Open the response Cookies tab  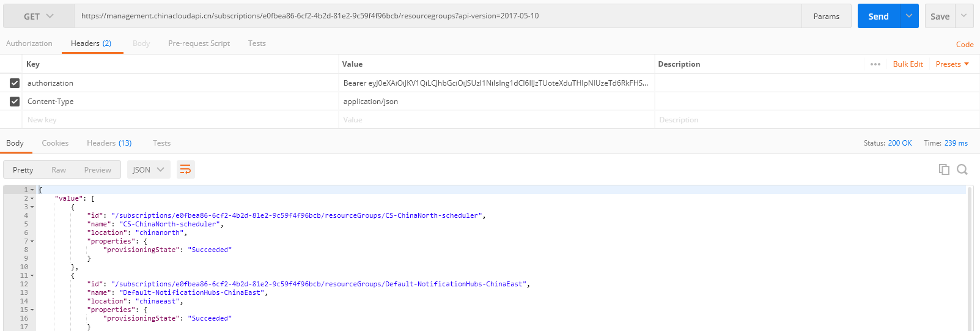55,143
